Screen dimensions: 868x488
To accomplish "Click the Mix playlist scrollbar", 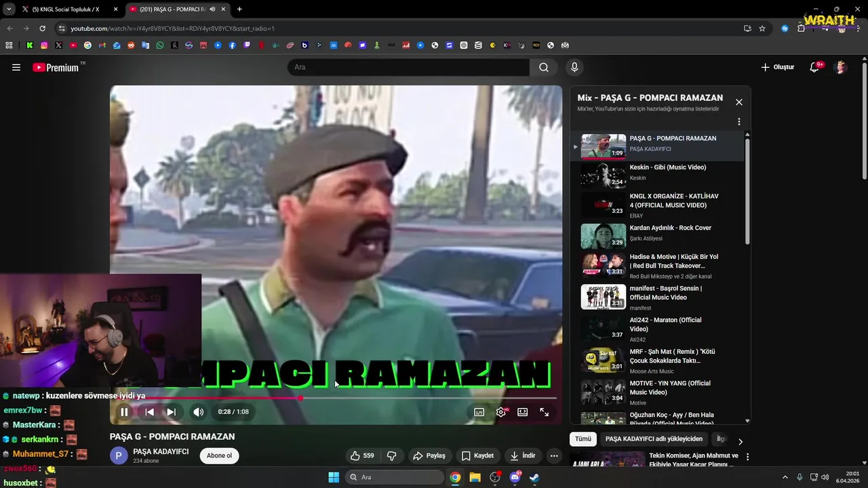I will 748,192.
